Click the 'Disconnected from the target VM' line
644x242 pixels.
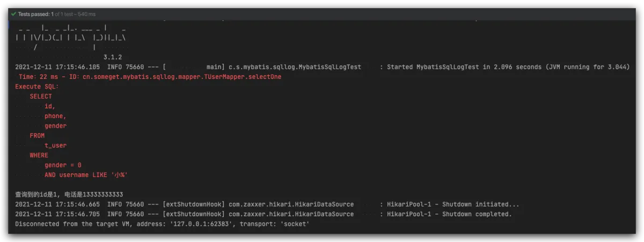[162, 224]
